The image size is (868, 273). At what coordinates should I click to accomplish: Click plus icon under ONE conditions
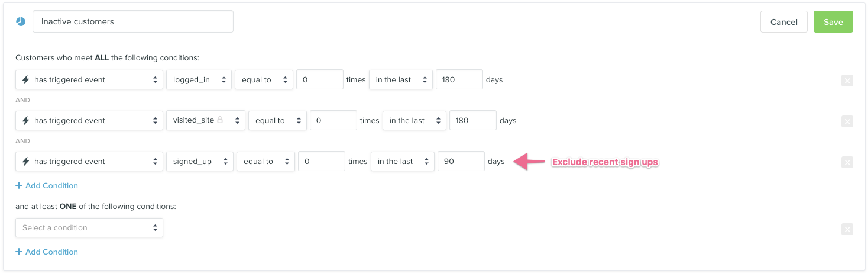[x=19, y=252]
